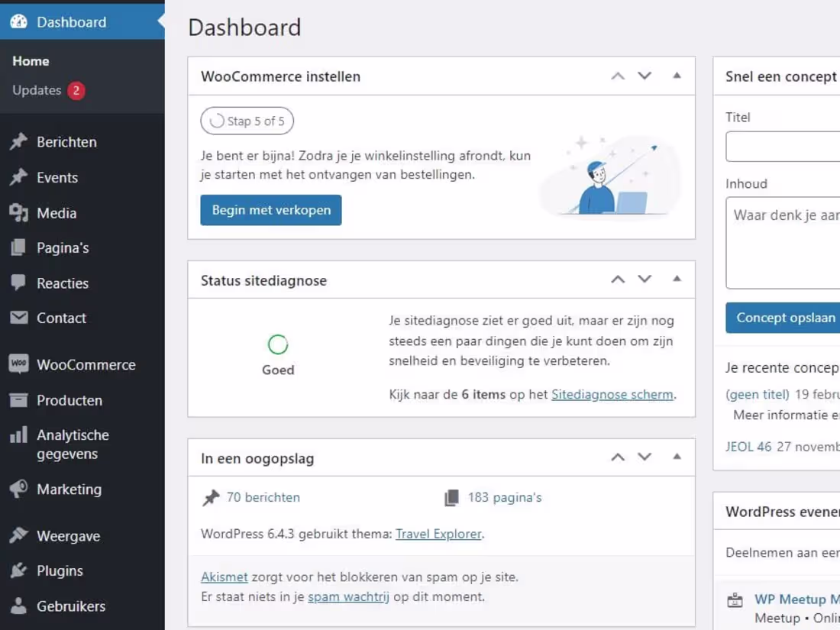Screen dimensions: 840x630
Task: Click the WP Meetup calendar icon
Action: point(735,600)
